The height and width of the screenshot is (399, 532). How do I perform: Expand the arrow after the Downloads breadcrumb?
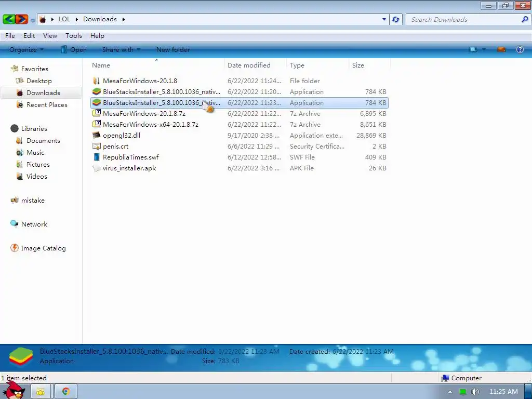pos(123,19)
